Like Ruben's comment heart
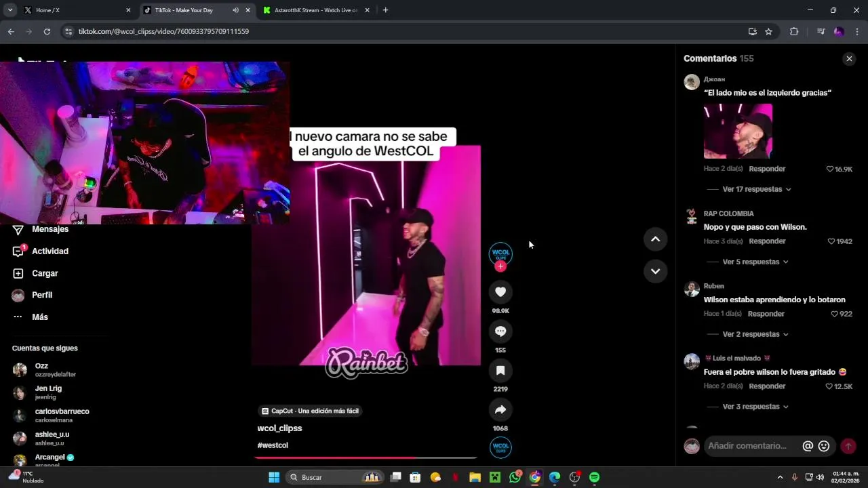This screenshot has width=868, height=488. click(x=835, y=314)
